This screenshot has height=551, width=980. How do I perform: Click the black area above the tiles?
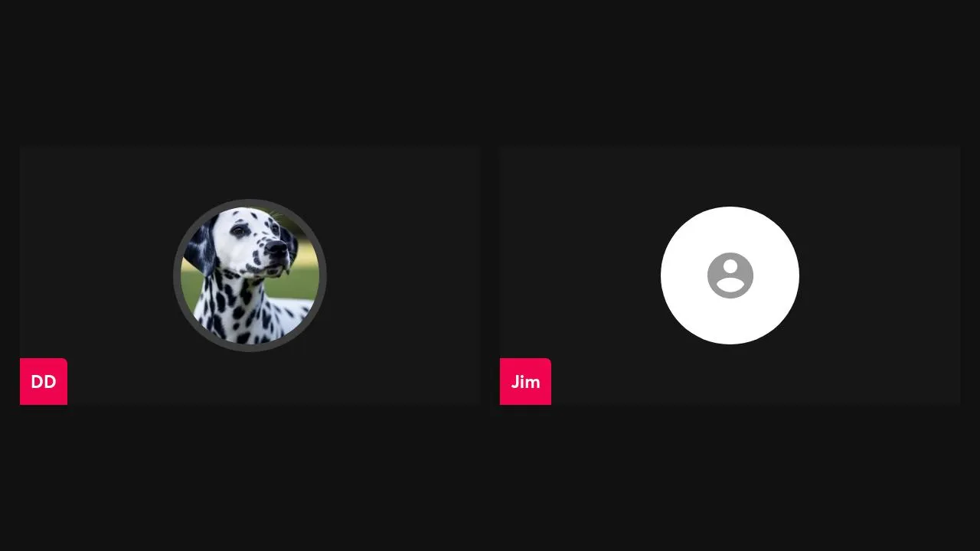point(490,73)
